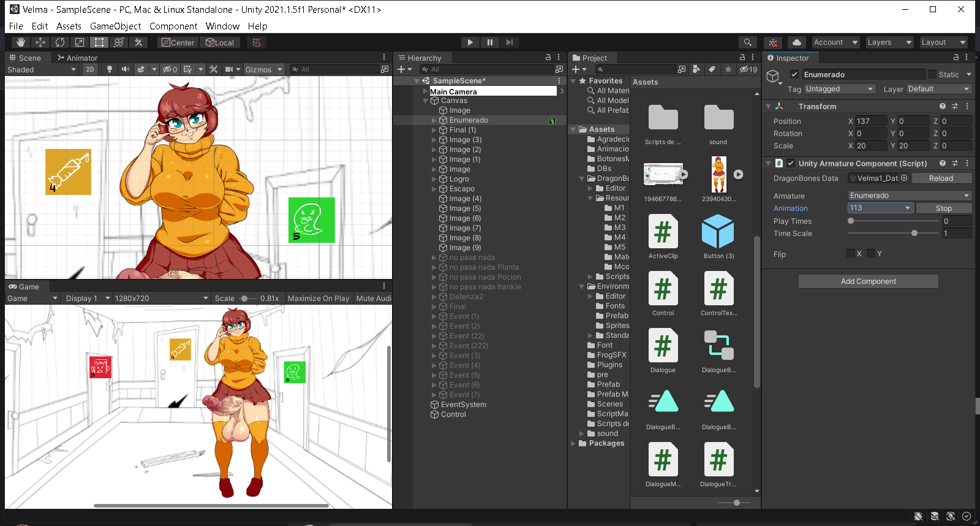This screenshot has width=980, height=526.
Task: Open the 1280x720 resolution dropdown
Action: (162, 299)
